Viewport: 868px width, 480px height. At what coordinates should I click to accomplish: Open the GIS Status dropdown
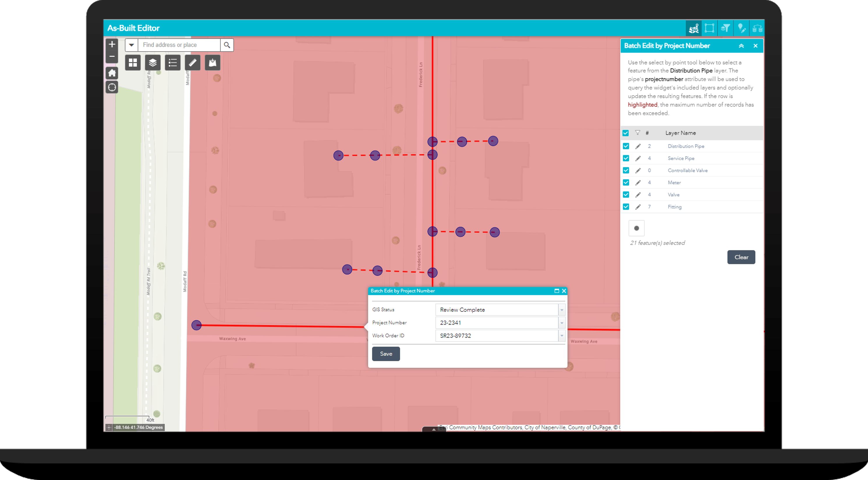(x=562, y=310)
